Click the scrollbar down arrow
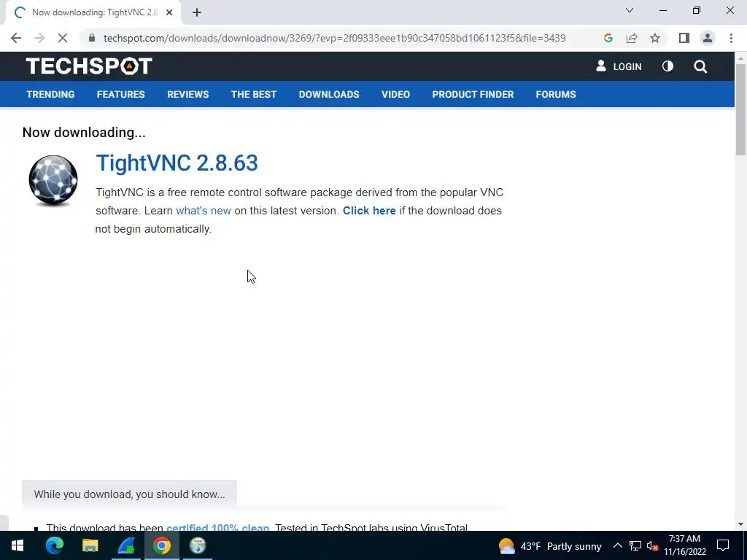 (740, 524)
